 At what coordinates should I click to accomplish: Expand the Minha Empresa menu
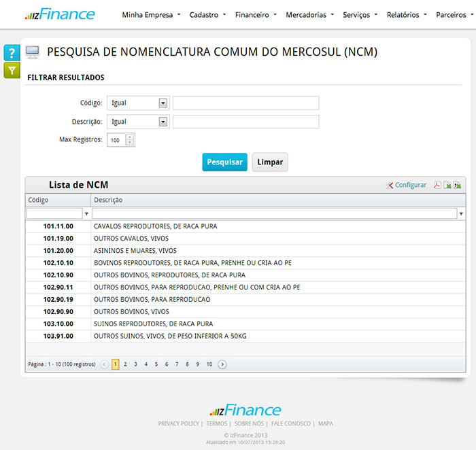pos(151,14)
